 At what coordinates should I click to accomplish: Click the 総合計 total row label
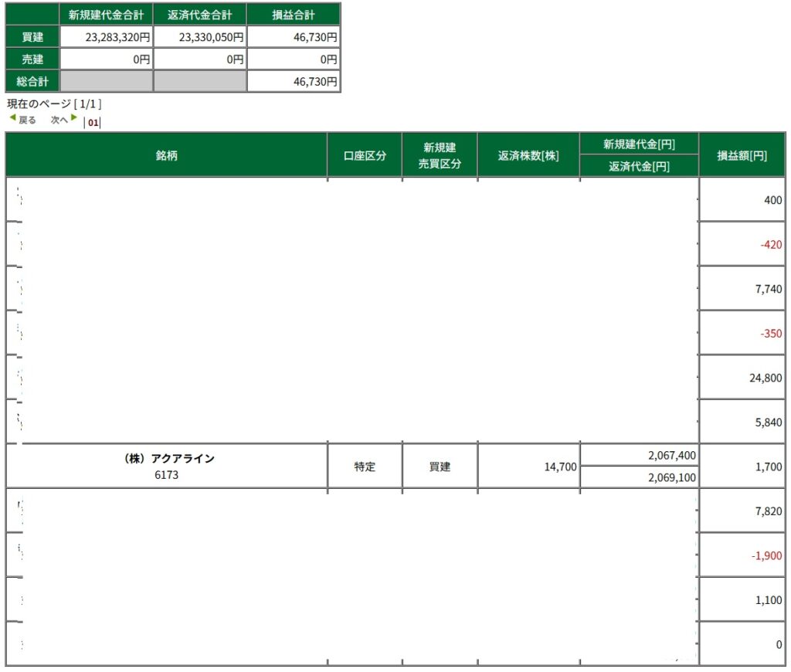(32, 80)
